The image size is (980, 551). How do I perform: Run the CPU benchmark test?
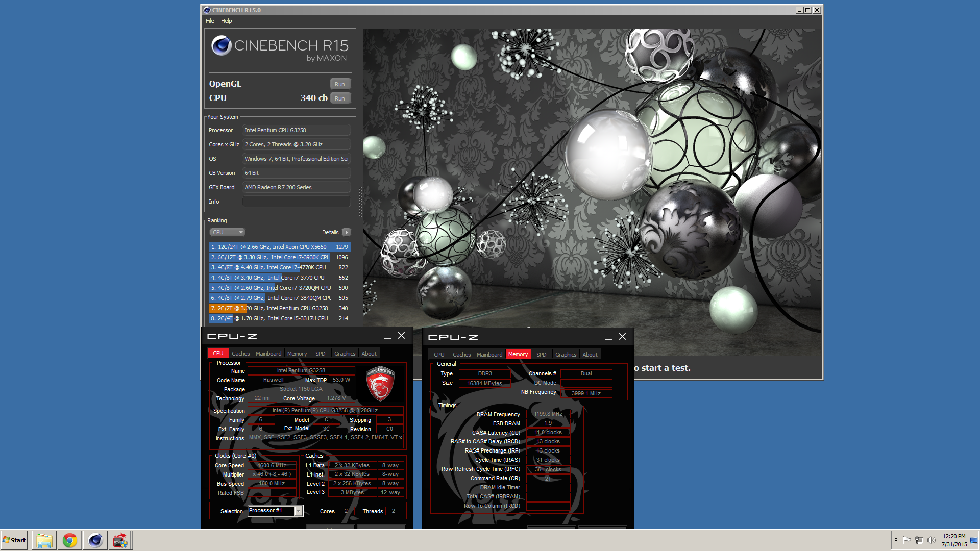340,98
